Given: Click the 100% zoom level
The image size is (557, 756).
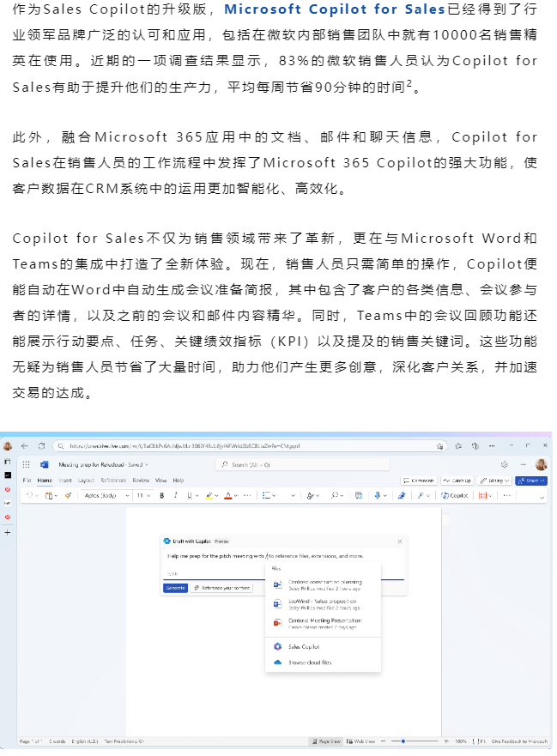Looking at the screenshot, I should coord(461,741).
